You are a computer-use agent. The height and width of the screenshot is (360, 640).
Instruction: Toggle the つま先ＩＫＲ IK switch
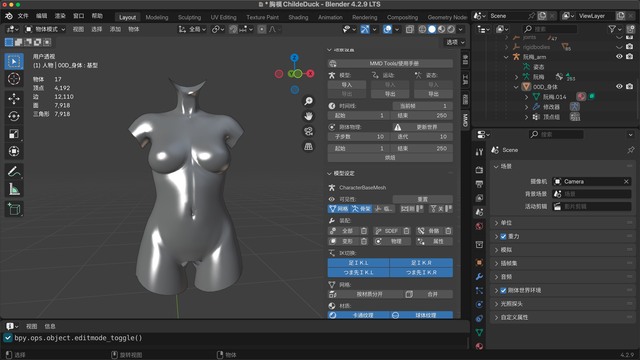(x=421, y=272)
